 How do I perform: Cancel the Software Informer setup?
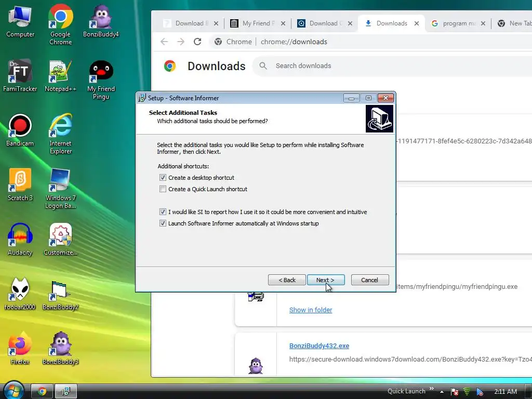pos(370,280)
